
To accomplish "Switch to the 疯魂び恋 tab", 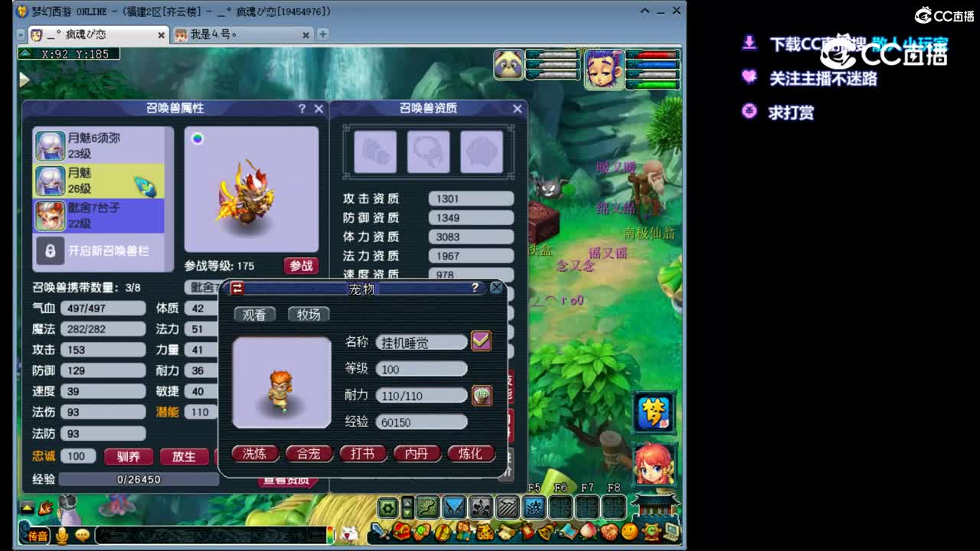I will [x=98, y=34].
